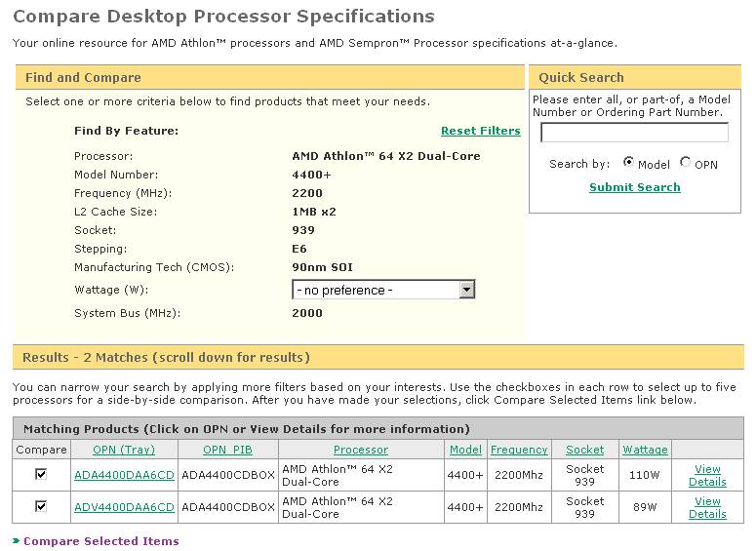Uncheck compare box for ADV4400DAA6CD row
The width and height of the screenshot is (756, 551).
(41, 506)
